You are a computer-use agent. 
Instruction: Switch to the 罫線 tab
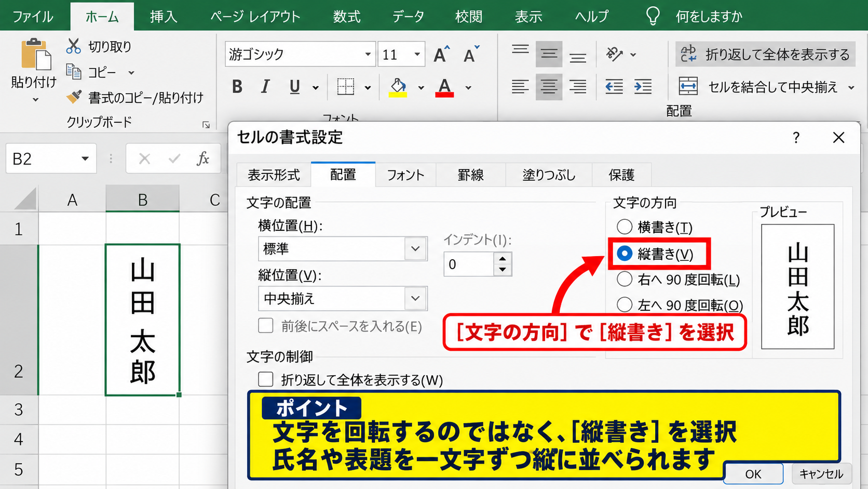coord(471,175)
